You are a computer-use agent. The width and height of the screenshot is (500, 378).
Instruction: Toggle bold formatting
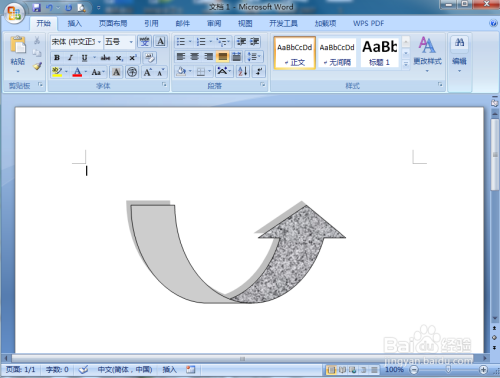(57, 58)
